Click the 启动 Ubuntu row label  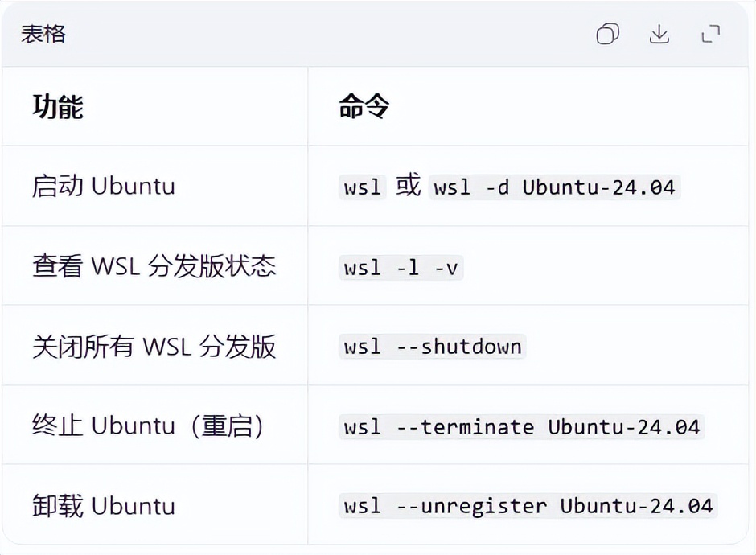click(x=103, y=187)
